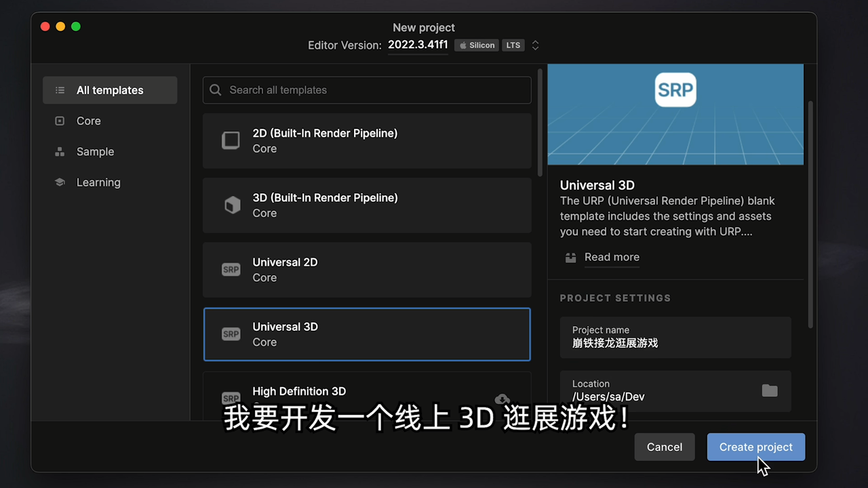This screenshot has height=488, width=868.
Task: Click the 3D Built-In template cube icon
Action: 232,205
